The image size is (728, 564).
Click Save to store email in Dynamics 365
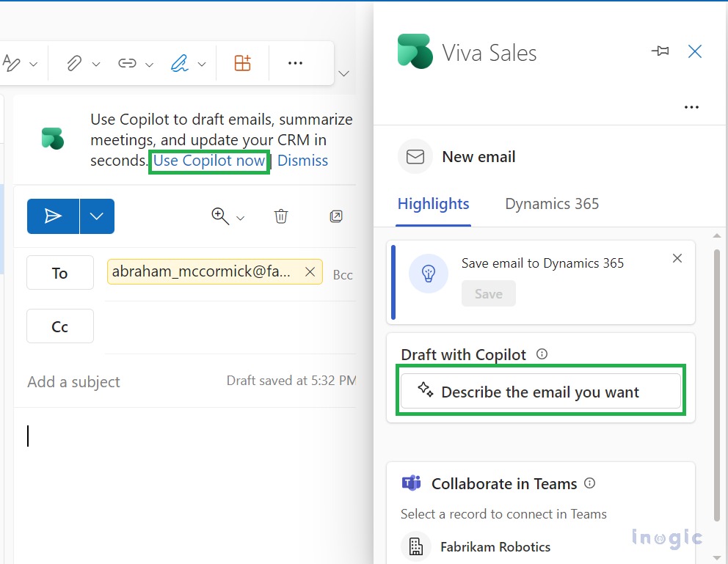click(488, 293)
